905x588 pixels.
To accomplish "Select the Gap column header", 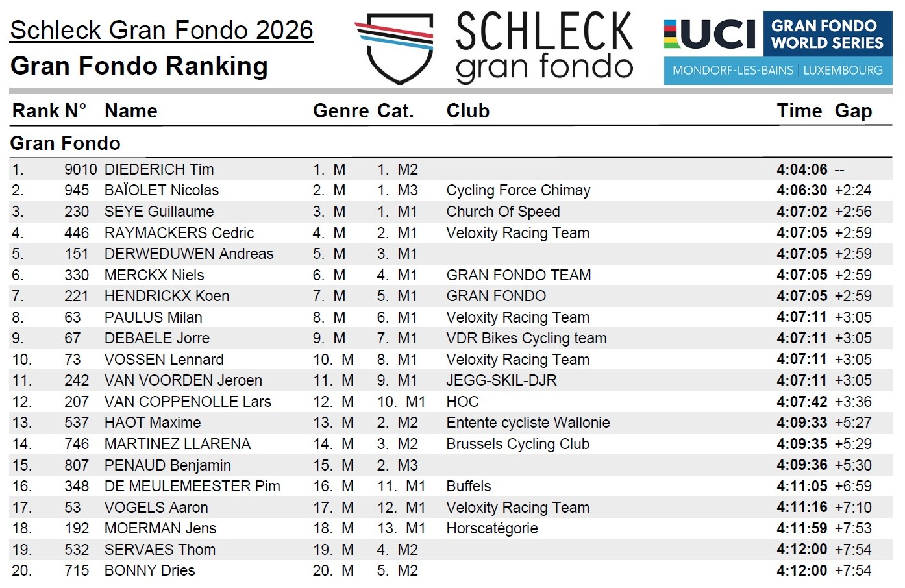I will point(853,111).
